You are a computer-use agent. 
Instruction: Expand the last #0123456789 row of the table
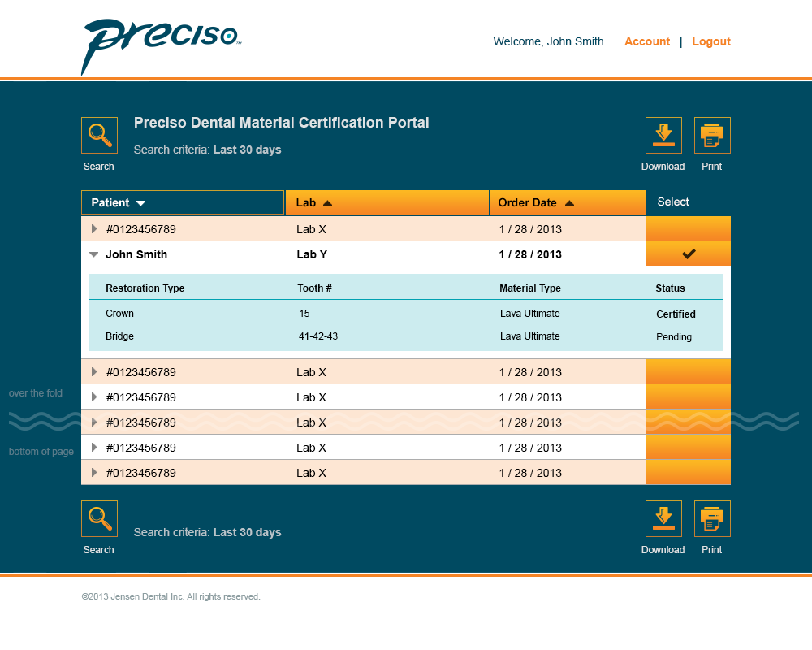click(94, 473)
